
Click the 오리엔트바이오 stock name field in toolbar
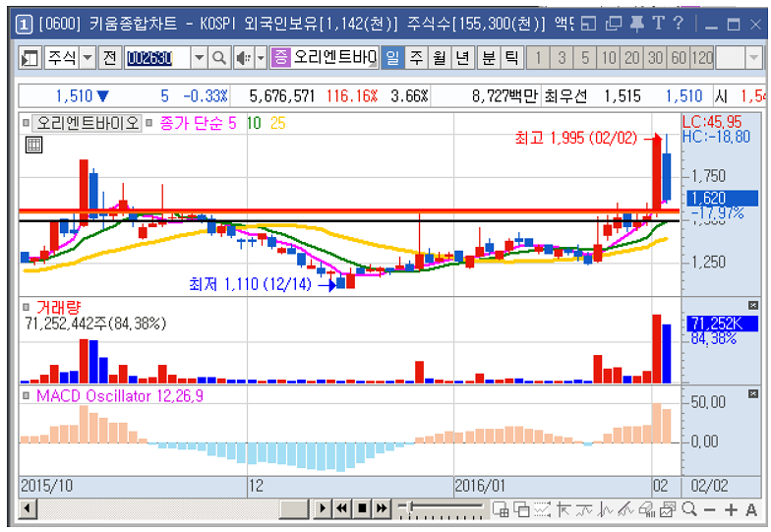pyautogui.click(x=325, y=58)
